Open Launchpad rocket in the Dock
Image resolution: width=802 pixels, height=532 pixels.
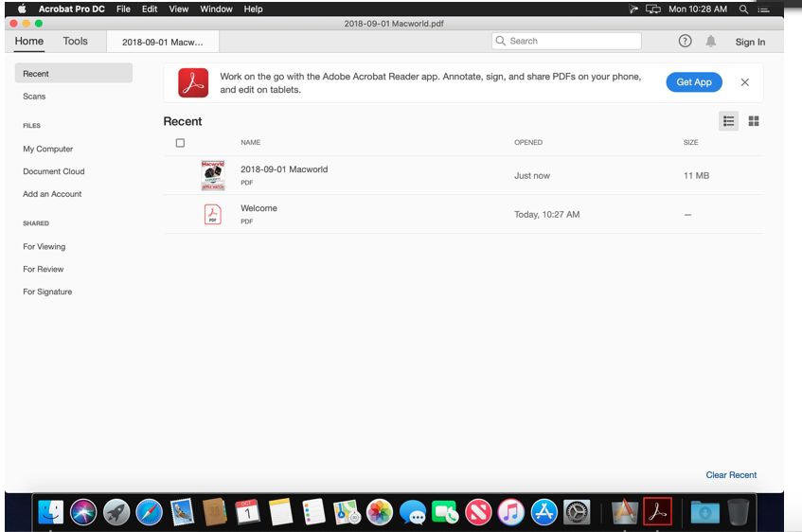[x=116, y=512]
